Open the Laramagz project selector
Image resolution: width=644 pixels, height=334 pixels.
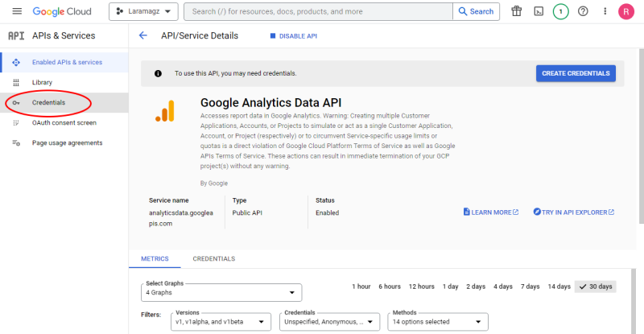coord(143,11)
